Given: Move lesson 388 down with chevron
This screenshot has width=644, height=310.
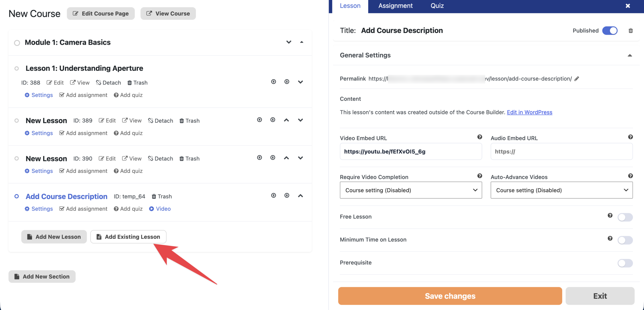Looking at the screenshot, I should 300,82.
